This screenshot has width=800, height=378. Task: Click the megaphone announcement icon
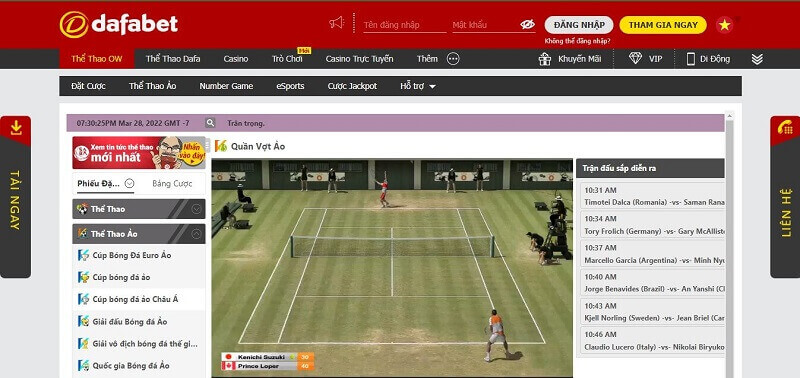[336, 23]
